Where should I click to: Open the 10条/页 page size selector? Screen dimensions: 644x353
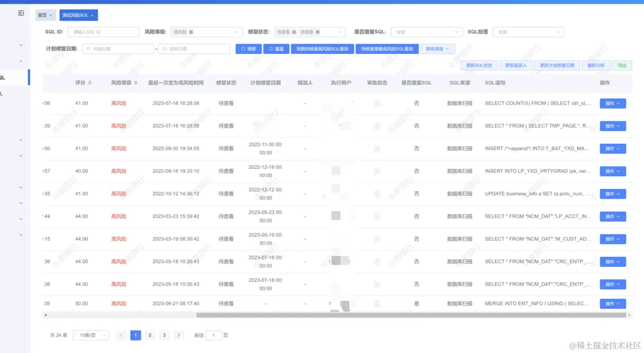coord(91,335)
